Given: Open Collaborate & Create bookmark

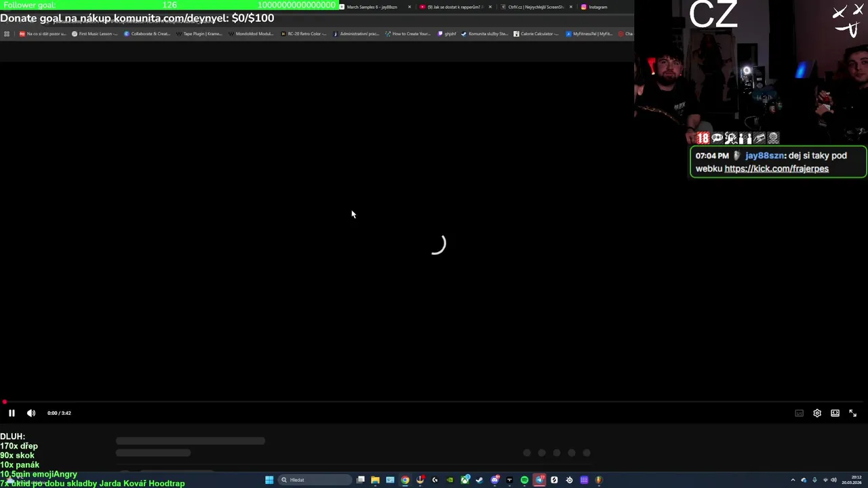Looking at the screenshot, I should coord(147,34).
